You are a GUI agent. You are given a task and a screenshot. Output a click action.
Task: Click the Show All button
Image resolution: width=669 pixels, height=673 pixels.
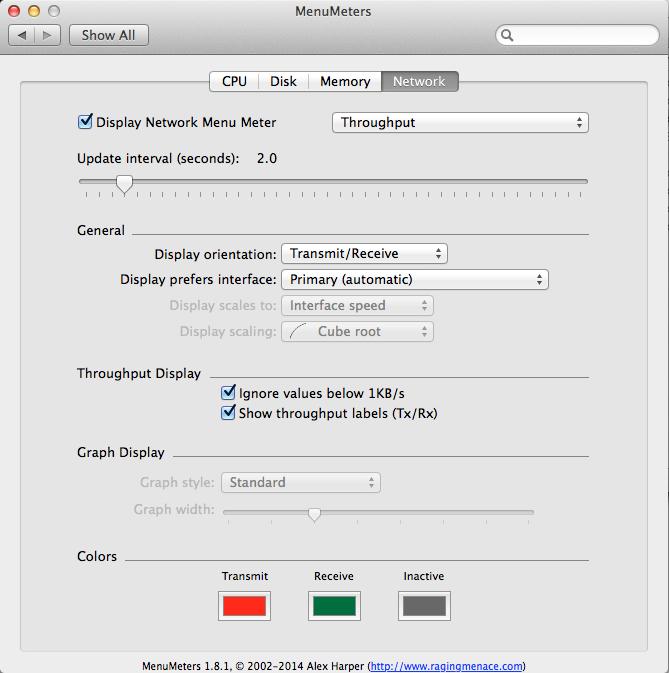point(109,35)
